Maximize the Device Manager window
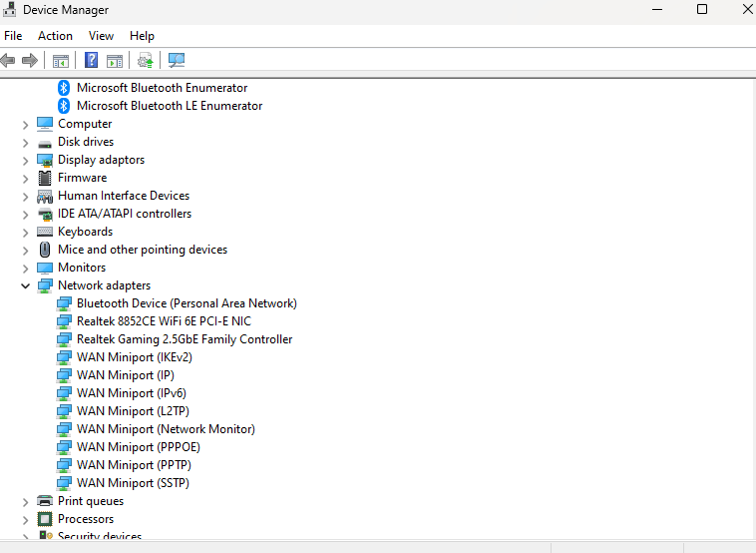Viewport: 756px width, 553px height. [x=702, y=9]
